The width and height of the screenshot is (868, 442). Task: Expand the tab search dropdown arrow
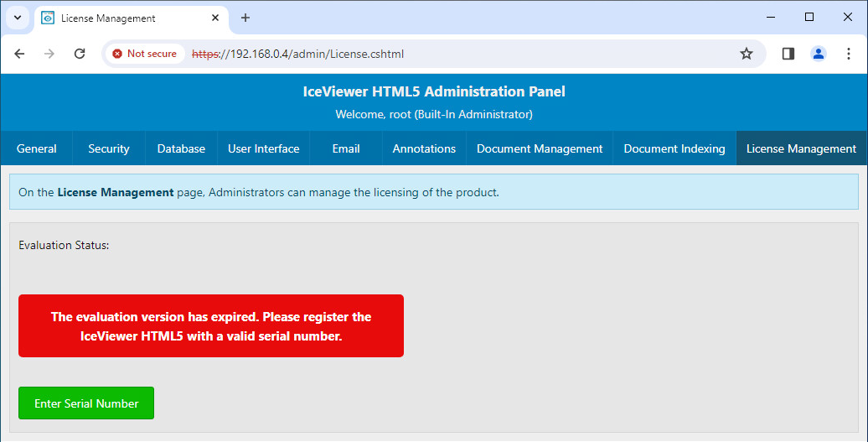[17, 18]
